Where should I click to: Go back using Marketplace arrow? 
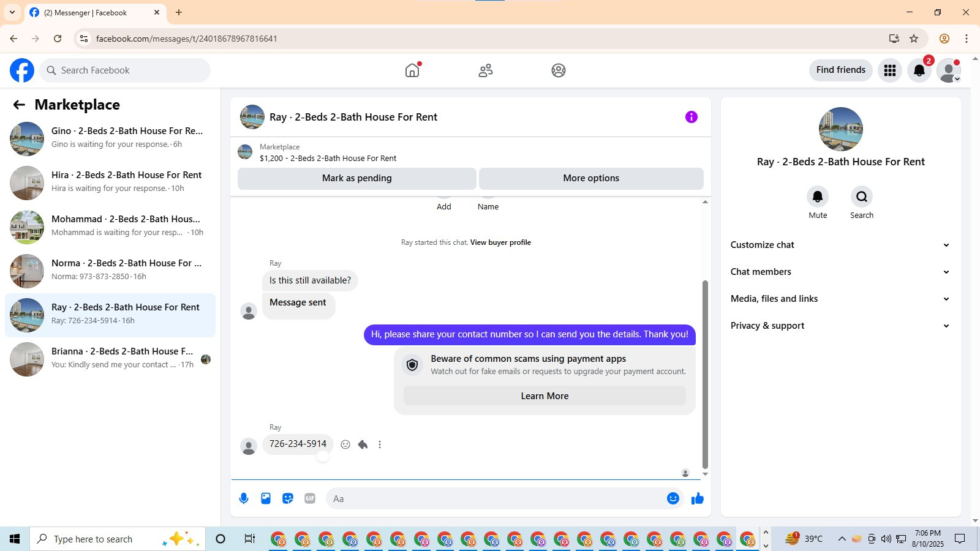19,105
